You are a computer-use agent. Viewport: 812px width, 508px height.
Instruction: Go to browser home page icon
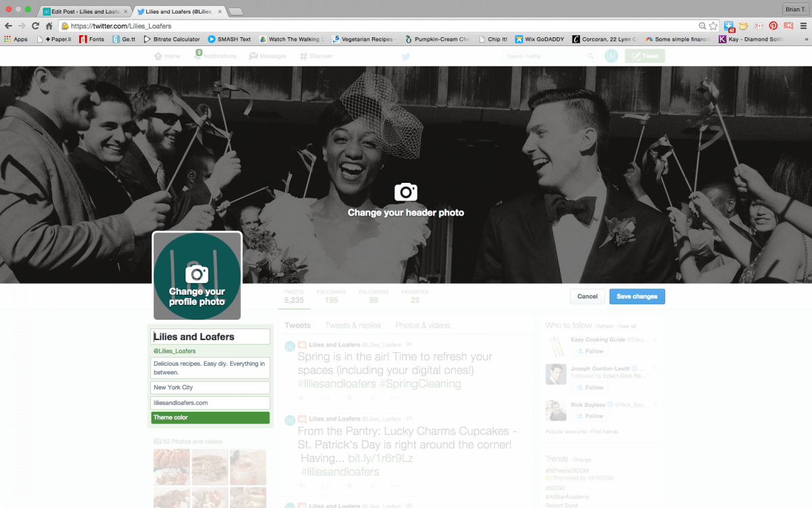point(49,26)
